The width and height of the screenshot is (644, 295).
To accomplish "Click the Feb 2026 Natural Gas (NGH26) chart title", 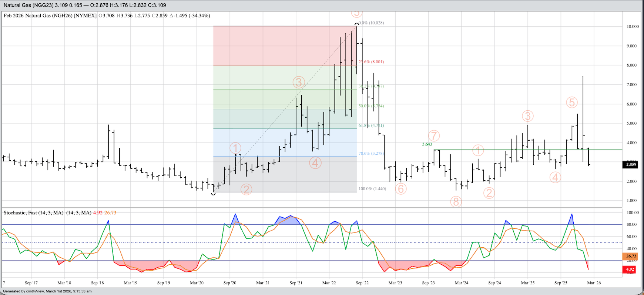I will coord(50,16).
